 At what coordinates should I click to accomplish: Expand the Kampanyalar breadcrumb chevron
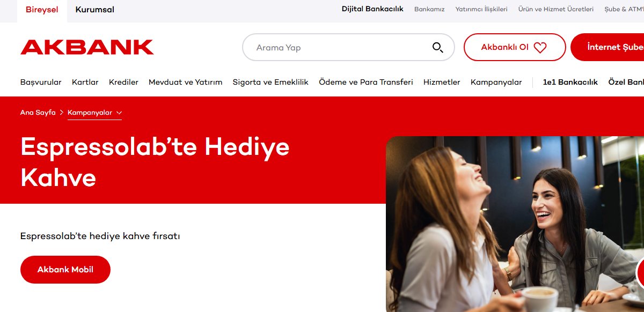click(119, 113)
